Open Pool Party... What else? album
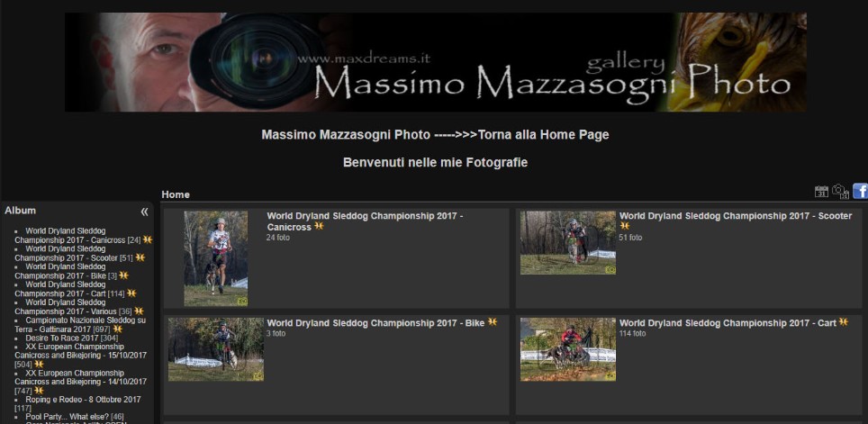The width and height of the screenshot is (868, 424). point(68,416)
